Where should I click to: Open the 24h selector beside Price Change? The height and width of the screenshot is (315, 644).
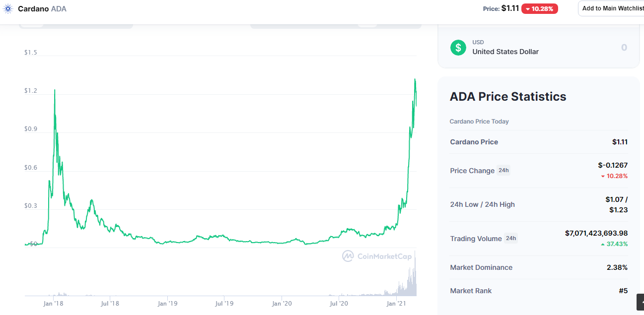pyautogui.click(x=503, y=170)
